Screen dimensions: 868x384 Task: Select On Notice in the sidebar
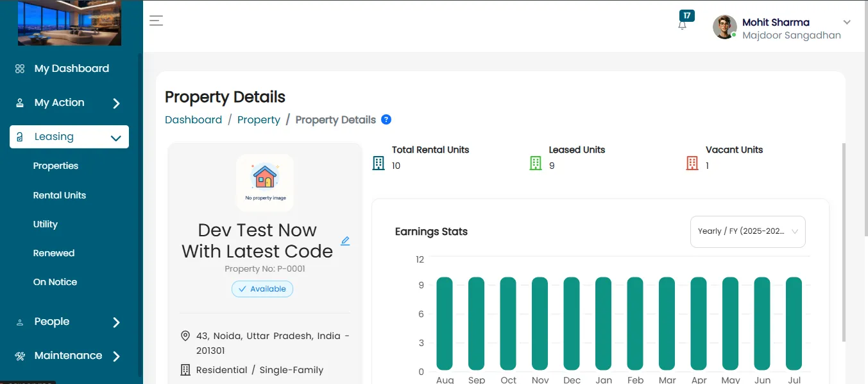coord(55,282)
